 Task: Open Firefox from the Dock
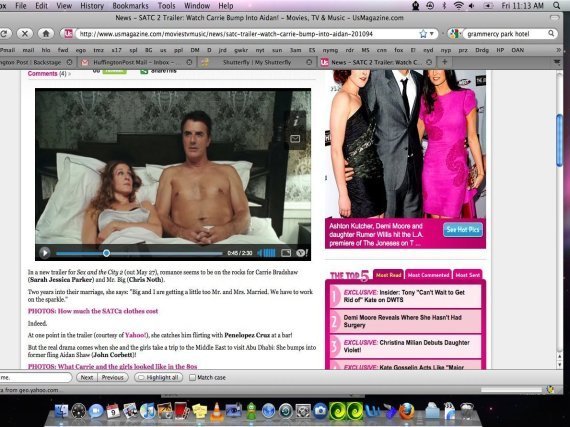pos(406,411)
